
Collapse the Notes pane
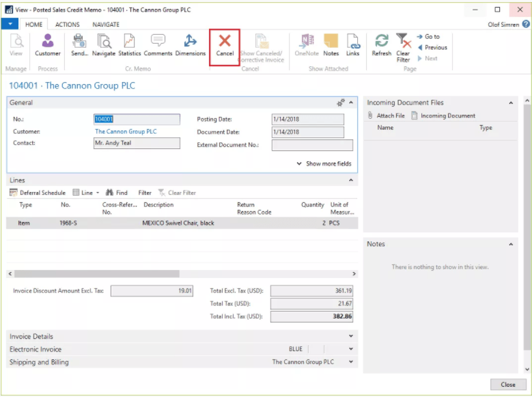tap(511, 244)
